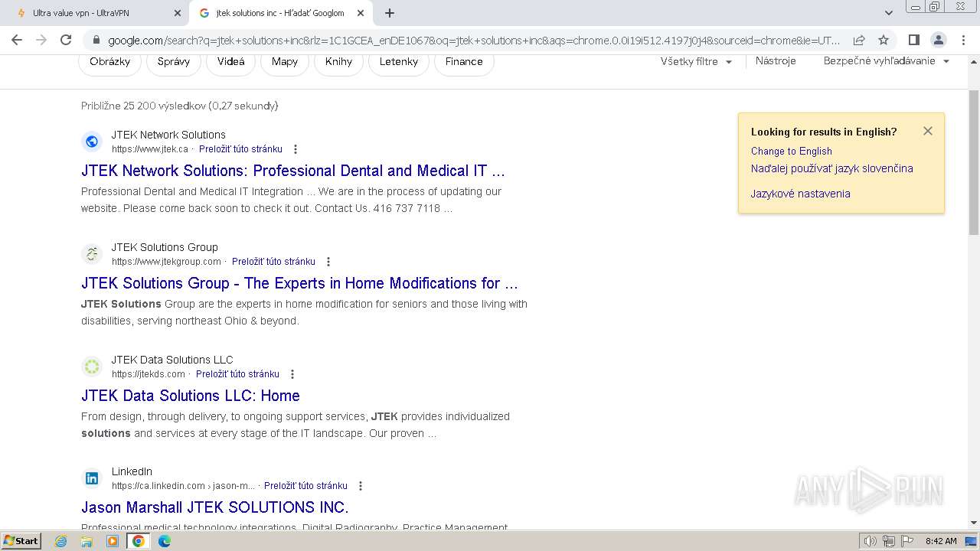Translate the LinkedIn result page
This screenshot has height=551, width=980.
tap(305, 486)
